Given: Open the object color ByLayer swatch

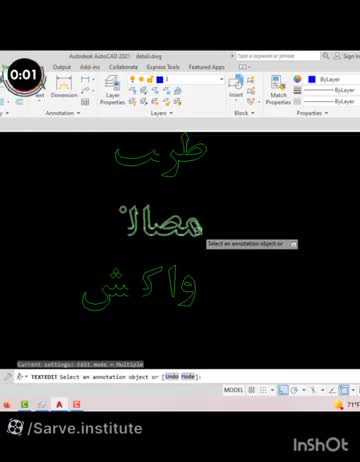Looking at the screenshot, I should click(x=312, y=79).
